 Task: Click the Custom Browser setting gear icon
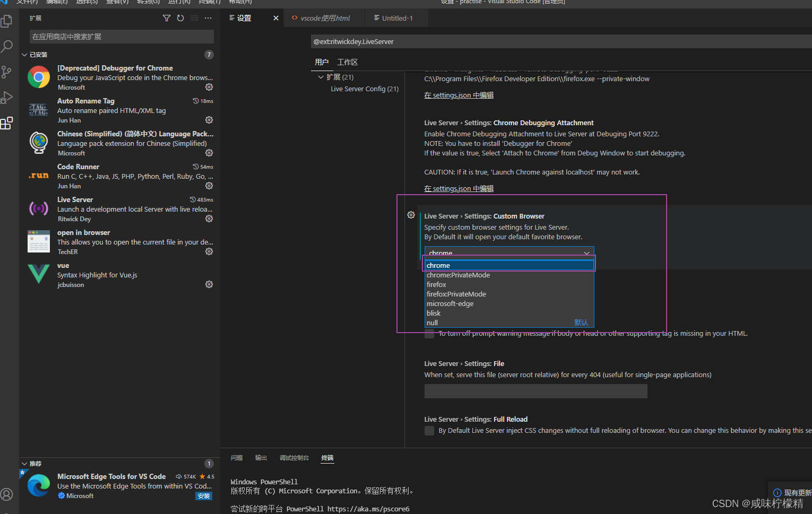tap(411, 215)
